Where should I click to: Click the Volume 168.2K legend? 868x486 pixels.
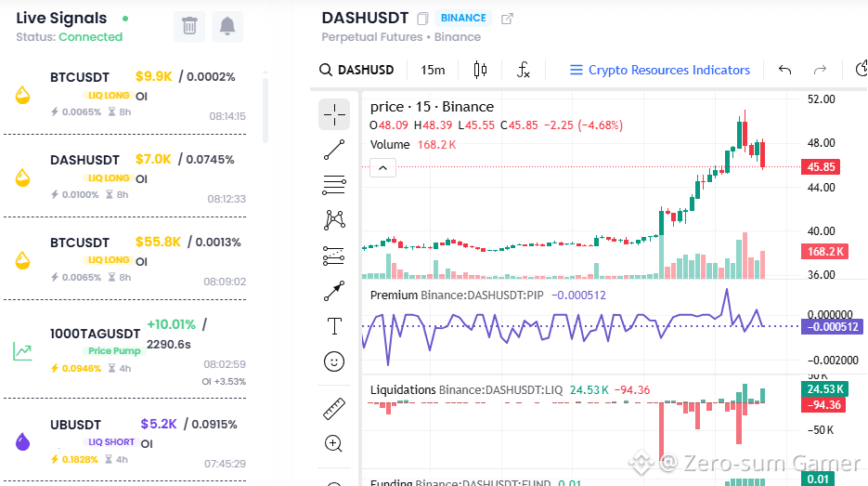coord(413,145)
